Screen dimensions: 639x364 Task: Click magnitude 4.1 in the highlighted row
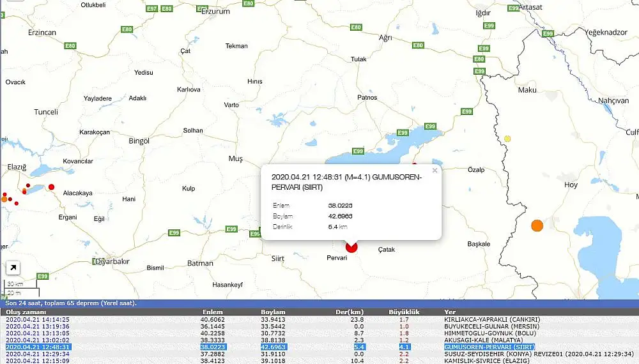tap(404, 347)
